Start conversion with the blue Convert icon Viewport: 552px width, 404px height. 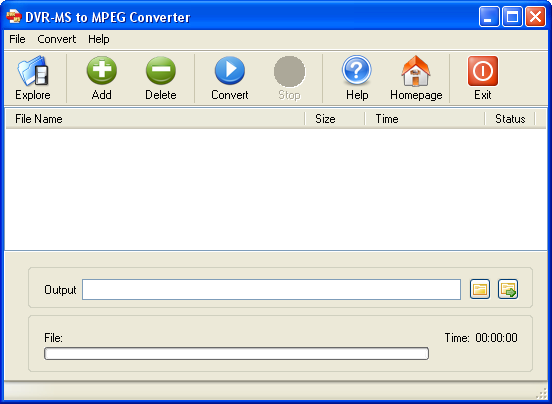(230, 71)
